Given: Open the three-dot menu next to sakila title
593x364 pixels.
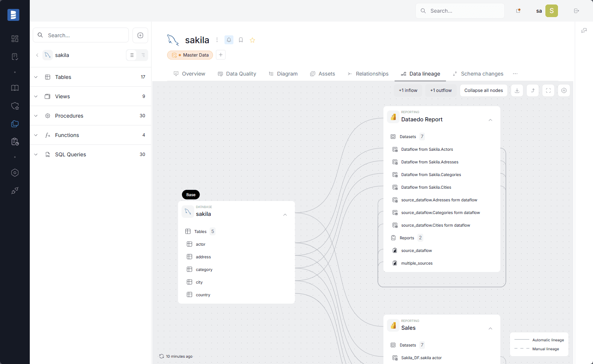Looking at the screenshot, I should point(217,40).
